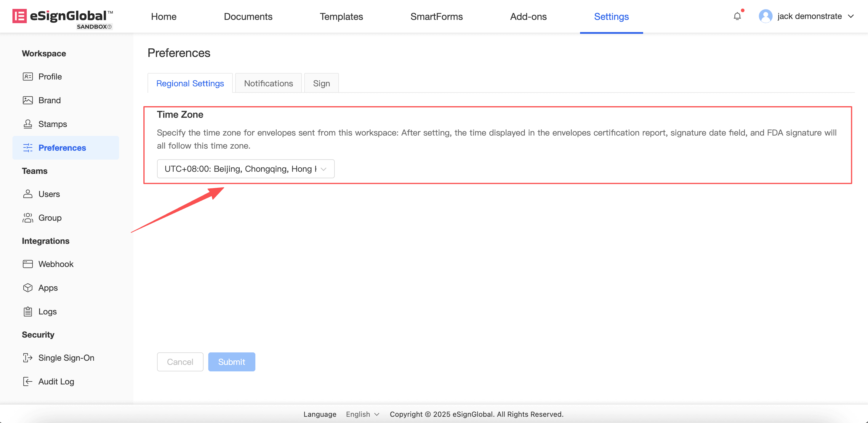Select the Stamps sidebar icon
This screenshot has height=423, width=868.
click(x=28, y=124)
